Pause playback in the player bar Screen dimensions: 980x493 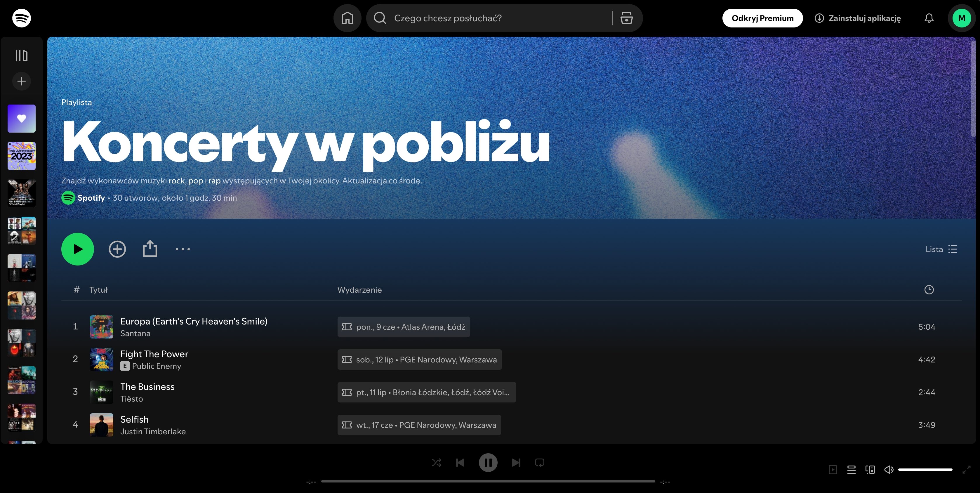coord(488,463)
